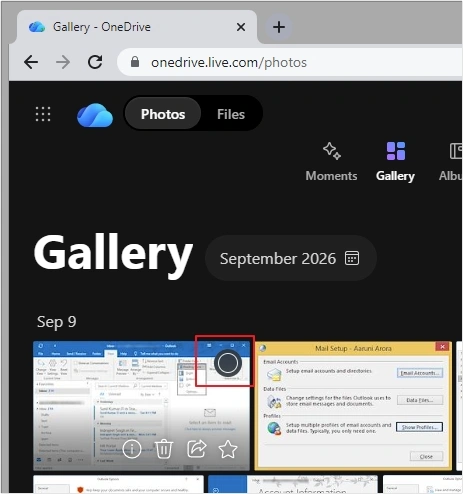Share the Outlook photo
The image size is (463, 494).
[196, 449]
